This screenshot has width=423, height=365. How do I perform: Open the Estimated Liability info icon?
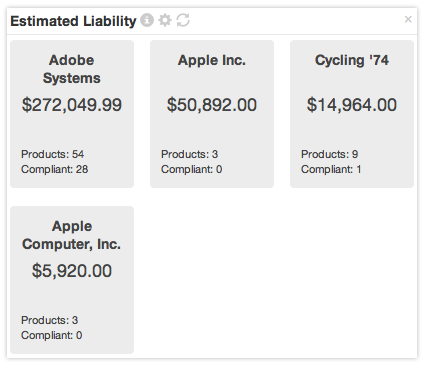(x=147, y=20)
